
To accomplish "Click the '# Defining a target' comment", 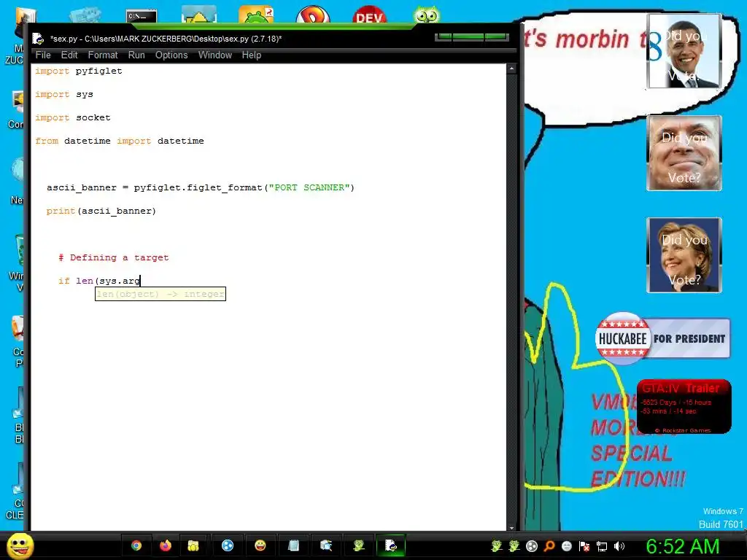I will (113, 257).
